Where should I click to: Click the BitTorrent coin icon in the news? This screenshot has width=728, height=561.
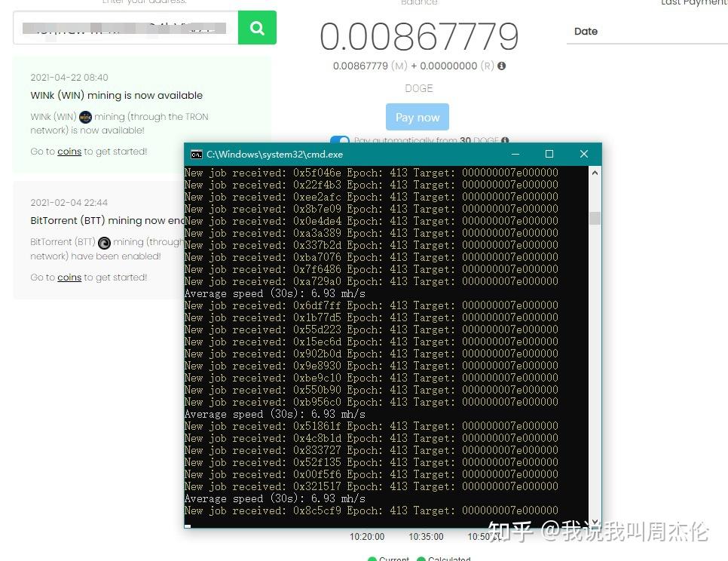click(105, 242)
